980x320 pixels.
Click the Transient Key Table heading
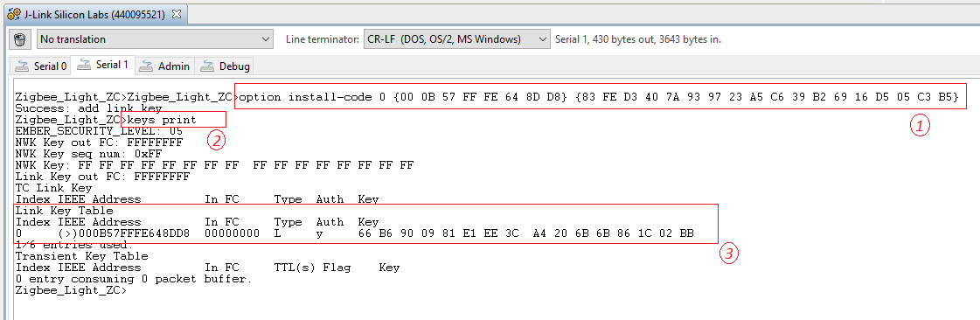point(82,256)
